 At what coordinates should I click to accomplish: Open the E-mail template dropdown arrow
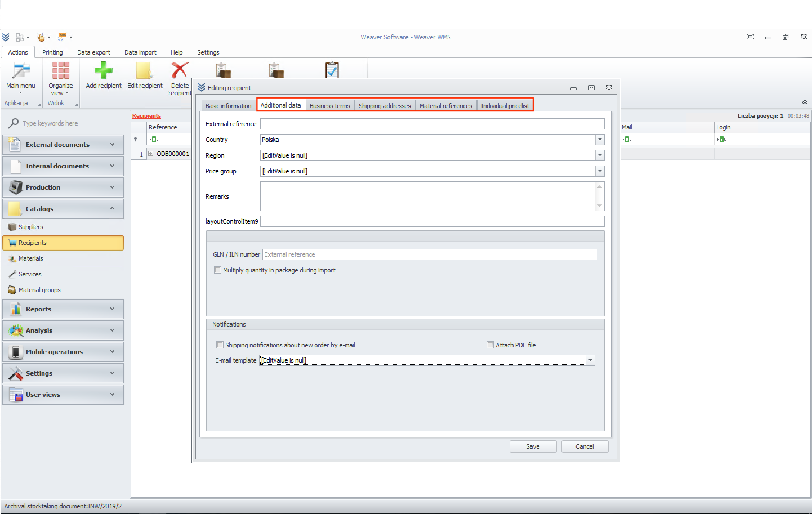point(590,360)
